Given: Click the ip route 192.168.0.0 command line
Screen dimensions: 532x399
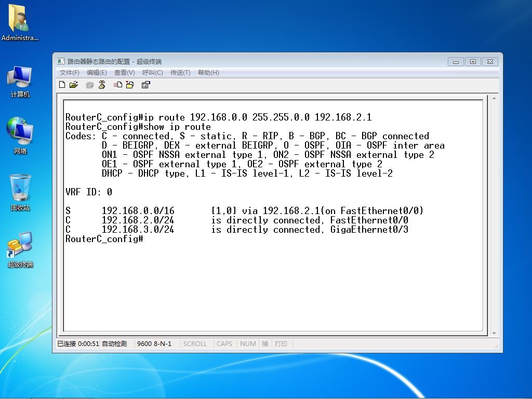Looking at the screenshot, I should coord(219,117).
